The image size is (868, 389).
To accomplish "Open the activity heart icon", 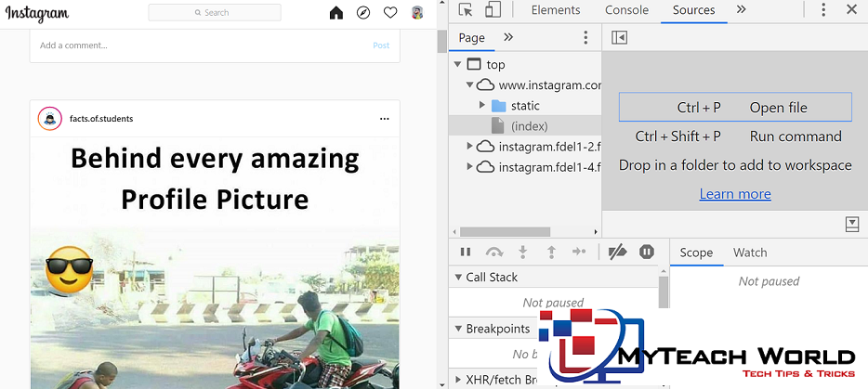I will tap(390, 13).
